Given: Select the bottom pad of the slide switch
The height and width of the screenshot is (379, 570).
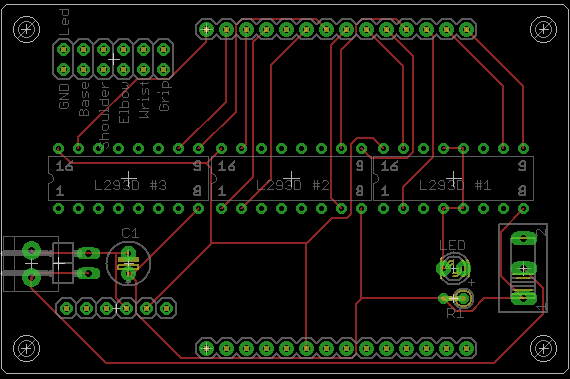Looking at the screenshot, I should [x=523, y=299].
